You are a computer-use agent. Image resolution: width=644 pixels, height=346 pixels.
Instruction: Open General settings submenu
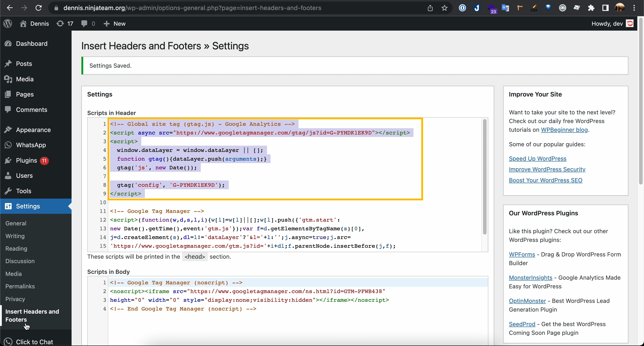pos(16,223)
